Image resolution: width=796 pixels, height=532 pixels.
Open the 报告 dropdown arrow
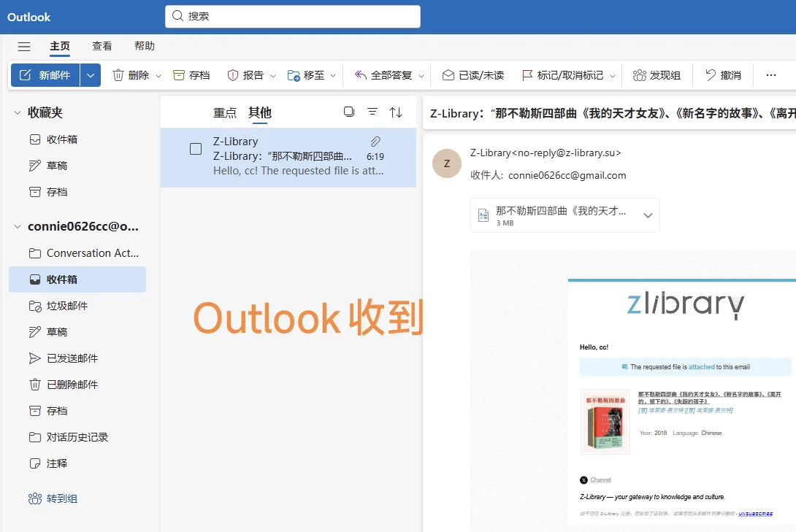[x=273, y=76]
